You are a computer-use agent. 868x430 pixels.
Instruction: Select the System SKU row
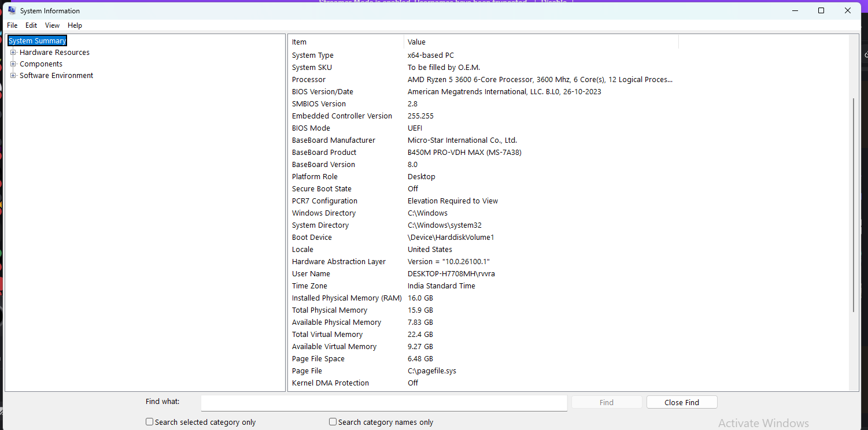tap(483, 68)
